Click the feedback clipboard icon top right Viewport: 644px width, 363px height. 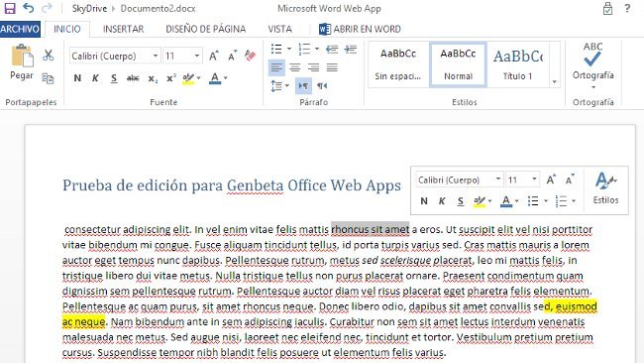(x=607, y=8)
